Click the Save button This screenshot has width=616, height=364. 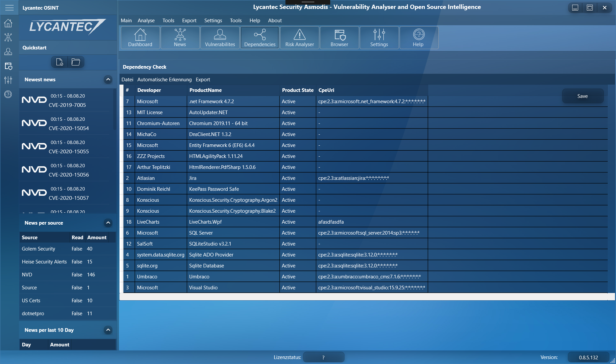coord(582,96)
